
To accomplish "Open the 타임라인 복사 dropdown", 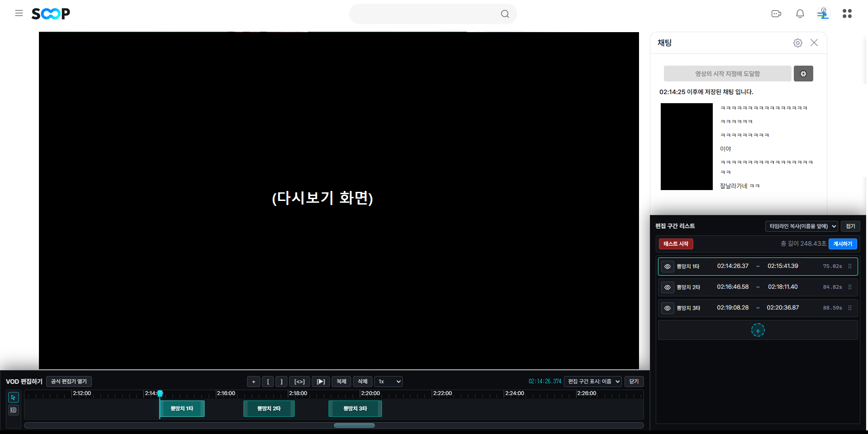I will 801,226.
